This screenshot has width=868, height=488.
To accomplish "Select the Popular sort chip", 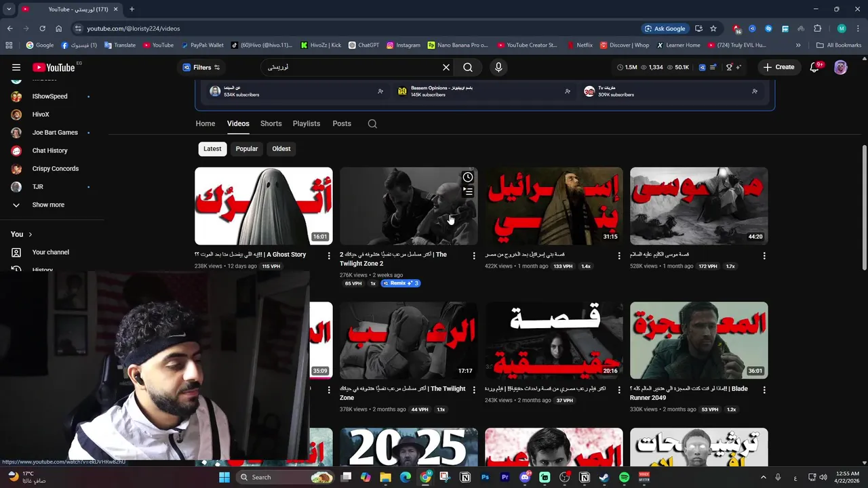I will (x=247, y=148).
